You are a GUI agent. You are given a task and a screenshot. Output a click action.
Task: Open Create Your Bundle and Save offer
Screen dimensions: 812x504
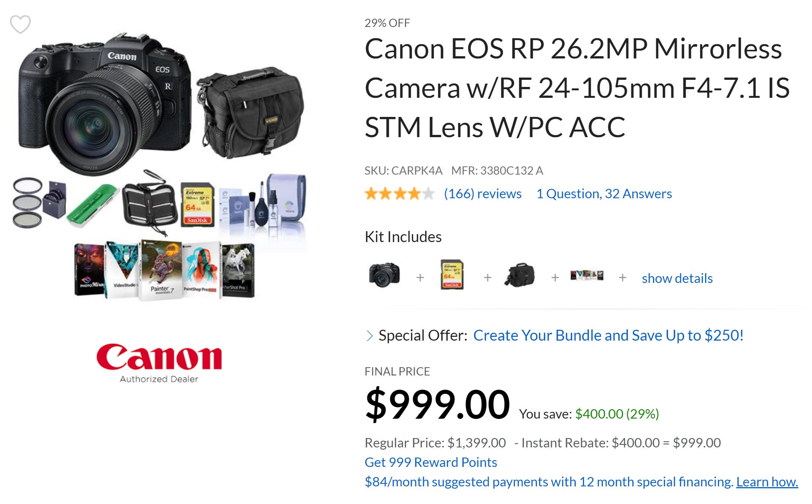(608, 335)
